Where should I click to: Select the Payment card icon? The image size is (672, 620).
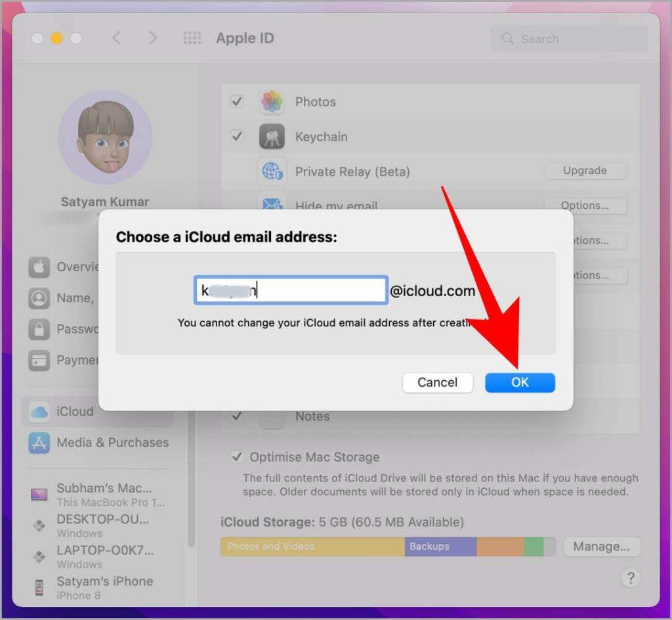tap(39, 360)
